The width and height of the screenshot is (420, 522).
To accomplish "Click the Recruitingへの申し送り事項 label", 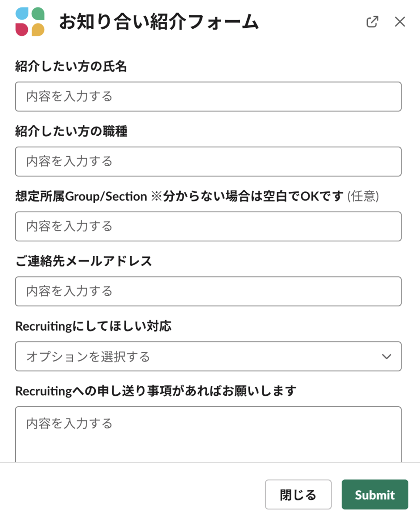I will [x=155, y=391].
